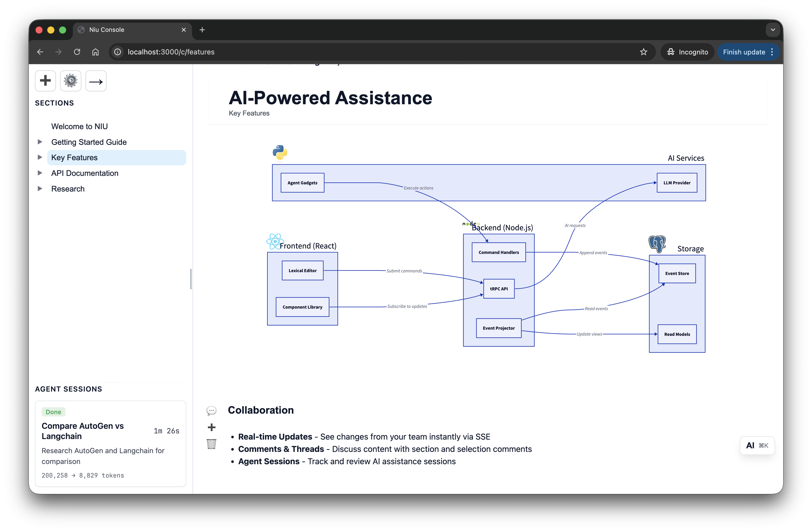Open Getting Started Guide page

[x=89, y=142]
